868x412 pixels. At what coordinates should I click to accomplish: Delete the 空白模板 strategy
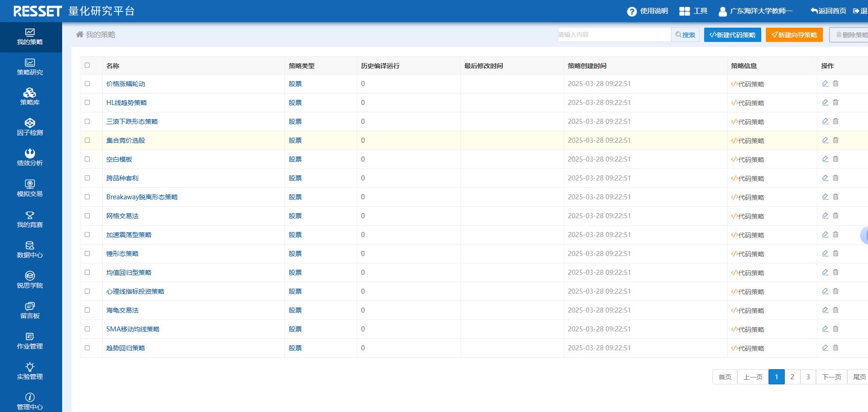pos(836,159)
